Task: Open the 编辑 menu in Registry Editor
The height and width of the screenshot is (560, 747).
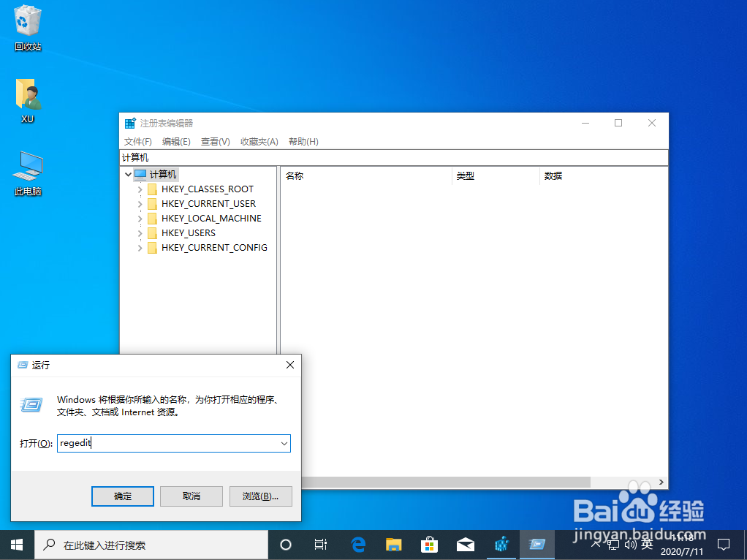Action: (x=175, y=141)
